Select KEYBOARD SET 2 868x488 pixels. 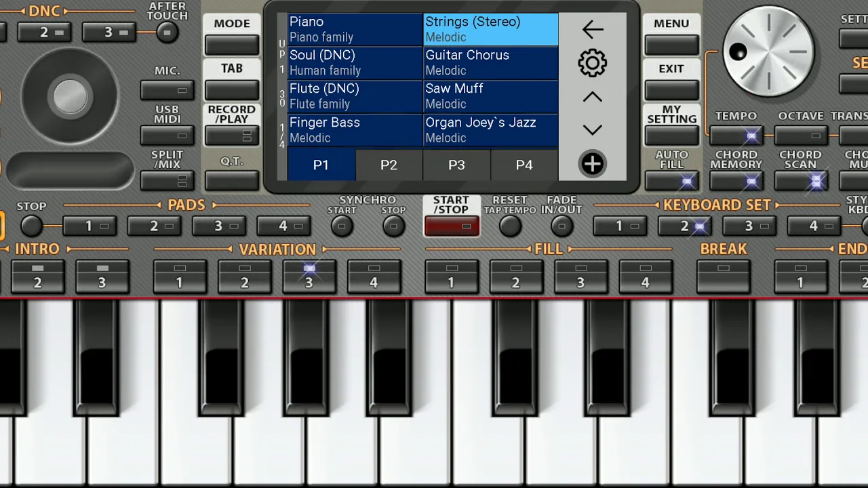click(x=684, y=226)
